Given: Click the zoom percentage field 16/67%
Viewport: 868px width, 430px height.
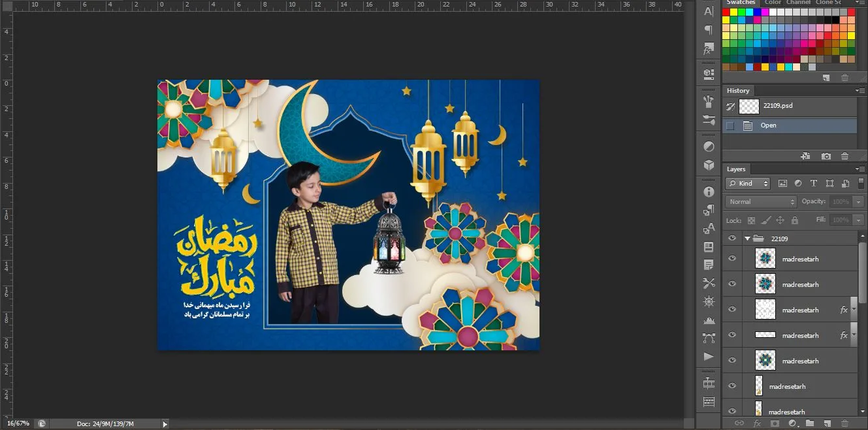Looking at the screenshot, I should [18, 424].
